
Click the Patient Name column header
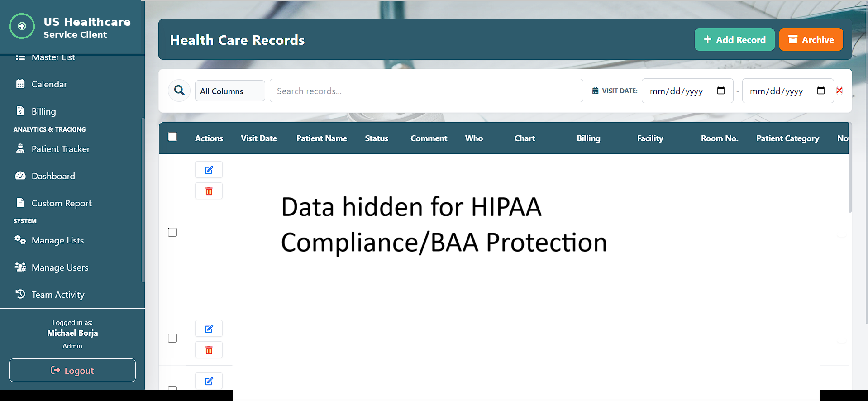coord(322,138)
